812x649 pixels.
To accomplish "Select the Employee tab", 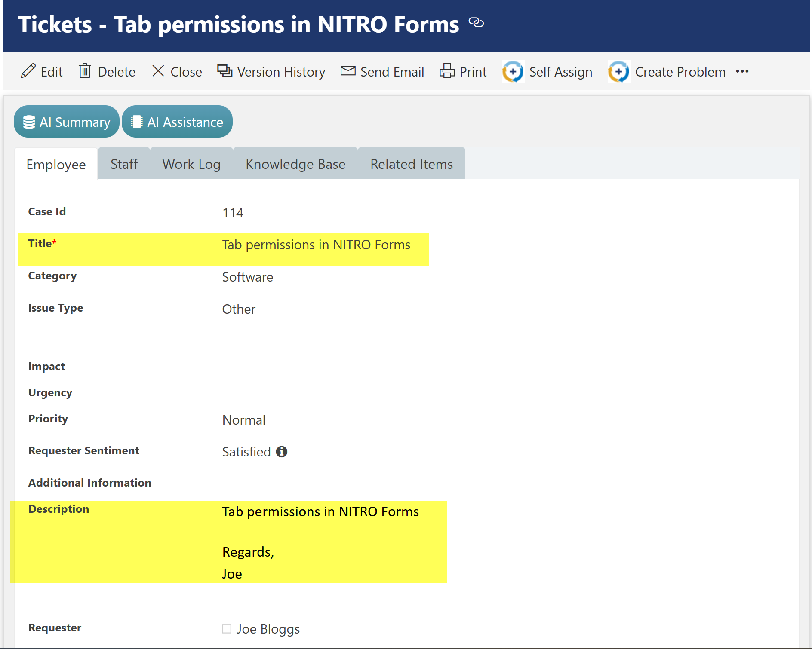I will pos(56,165).
